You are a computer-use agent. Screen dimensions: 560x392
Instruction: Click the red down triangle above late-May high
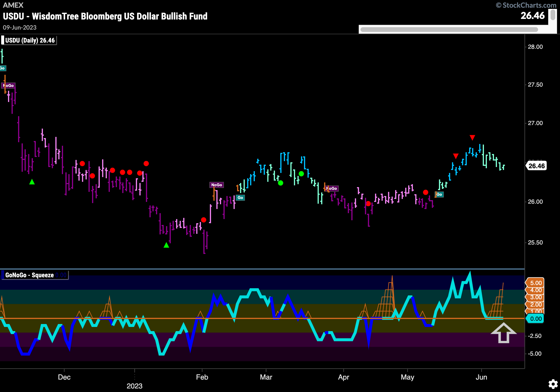pyautogui.click(x=472, y=137)
